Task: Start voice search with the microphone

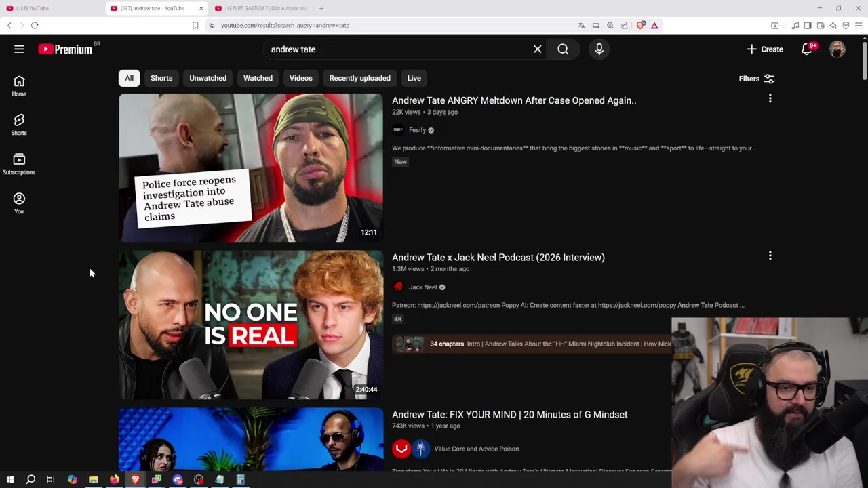Action: click(x=599, y=49)
